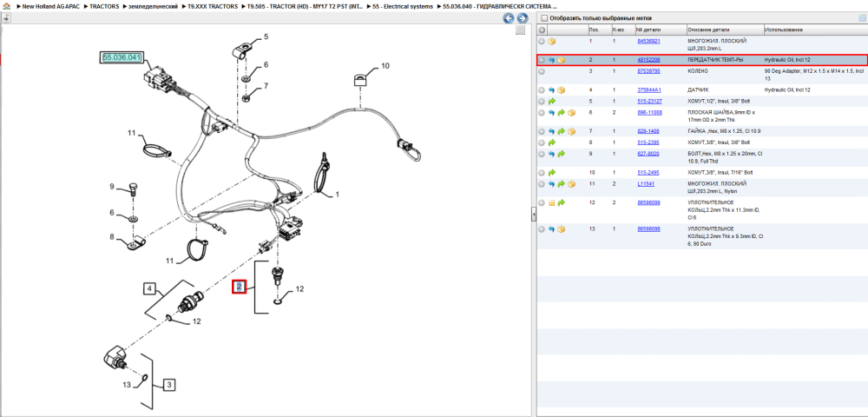Image resolution: width=868 pixels, height=417 pixels.
Task: Navigate to next diagram with forward arrow
Action: point(521,18)
